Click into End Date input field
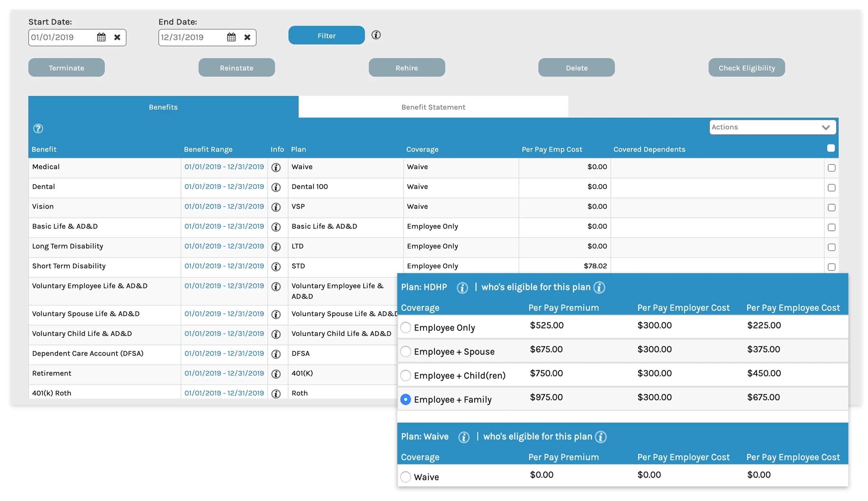 tap(191, 37)
